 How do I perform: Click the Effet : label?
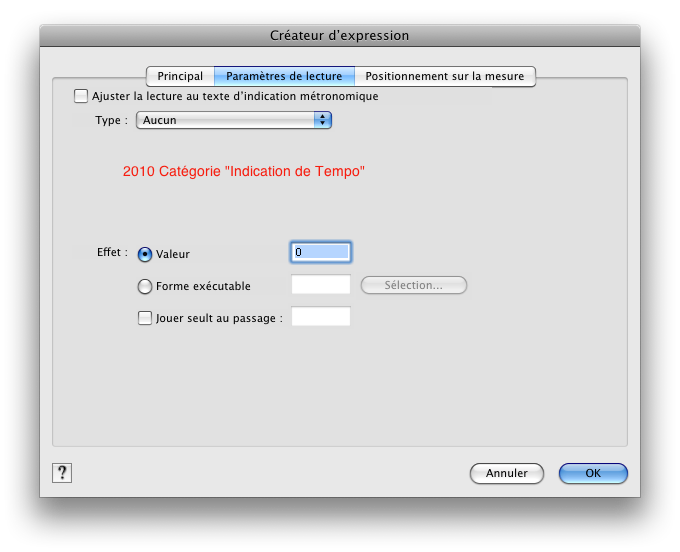pyautogui.click(x=112, y=252)
